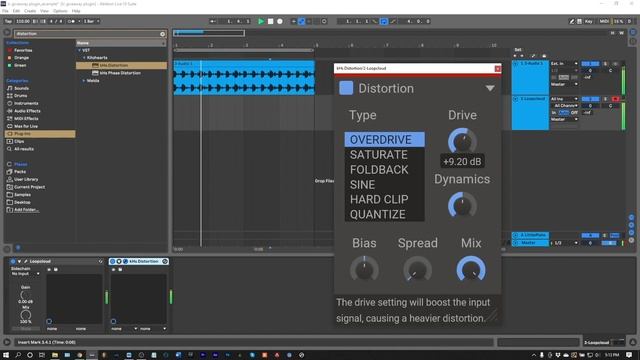Click the Dynamics knob

pyautogui.click(x=462, y=205)
